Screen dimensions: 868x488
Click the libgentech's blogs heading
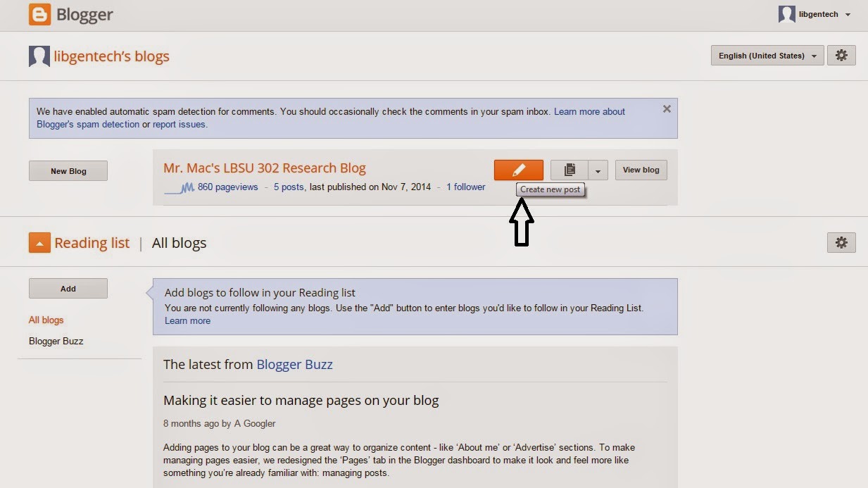tap(111, 56)
